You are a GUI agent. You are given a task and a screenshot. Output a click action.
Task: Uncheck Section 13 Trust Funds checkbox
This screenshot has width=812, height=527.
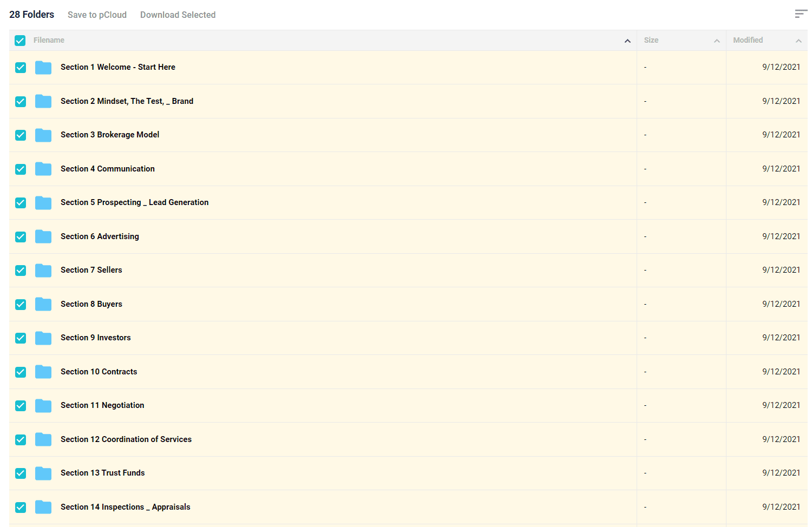(21, 473)
